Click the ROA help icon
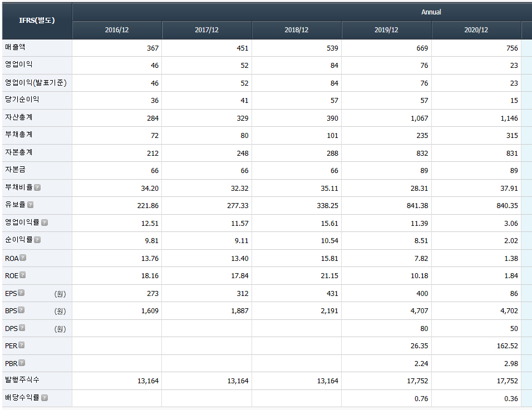Screen dimensions: 532x410 (23, 258)
